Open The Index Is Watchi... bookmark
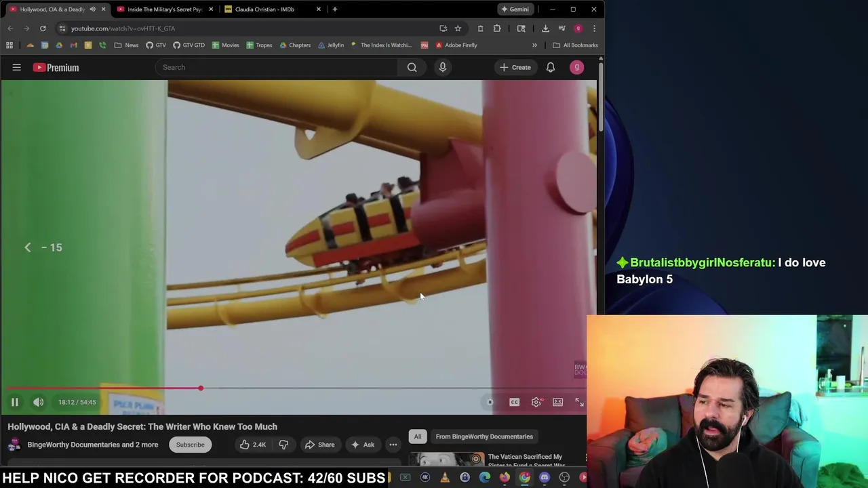The width and height of the screenshot is (868, 488). (x=381, y=45)
